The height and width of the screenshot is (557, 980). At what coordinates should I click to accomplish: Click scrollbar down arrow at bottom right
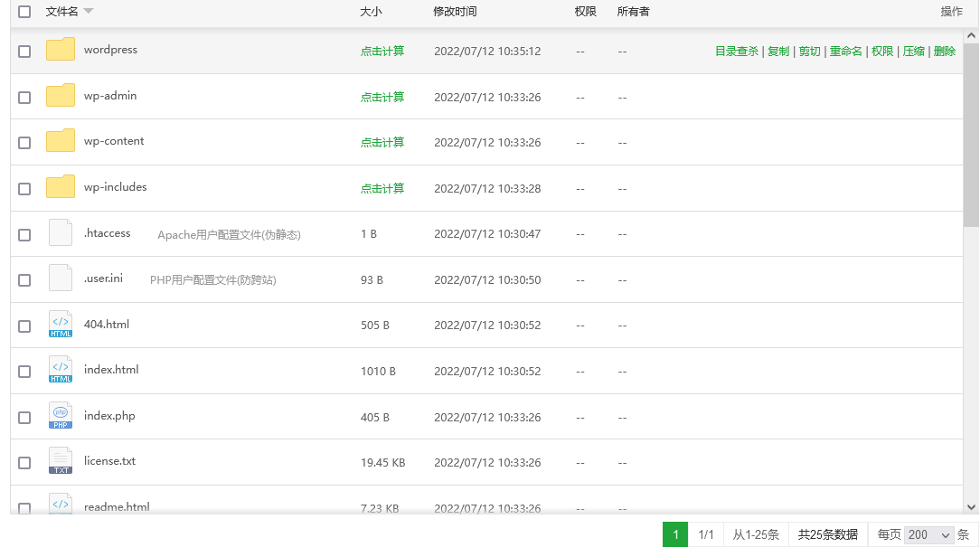tap(971, 507)
